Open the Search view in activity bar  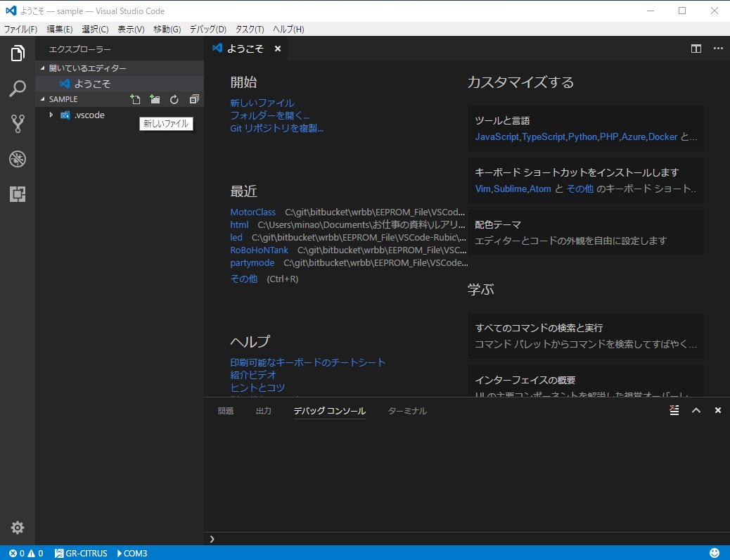pos(17,88)
